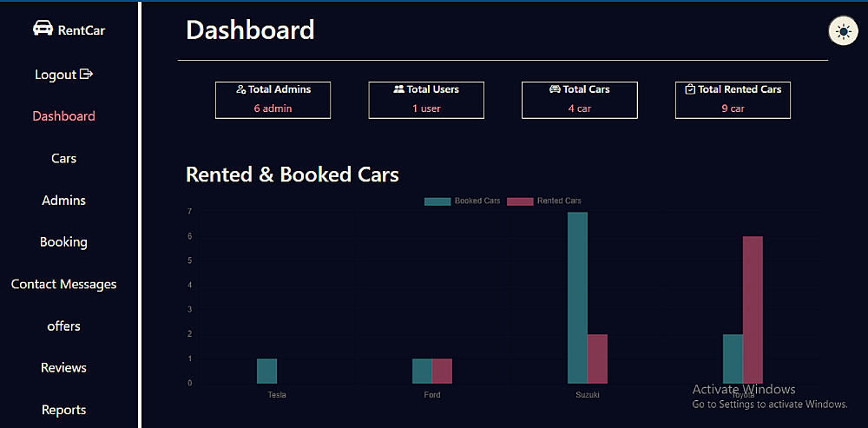Click the Total Rented Cars clipboard icon
This screenshot has width=868, height=428.
click(690, 89)
